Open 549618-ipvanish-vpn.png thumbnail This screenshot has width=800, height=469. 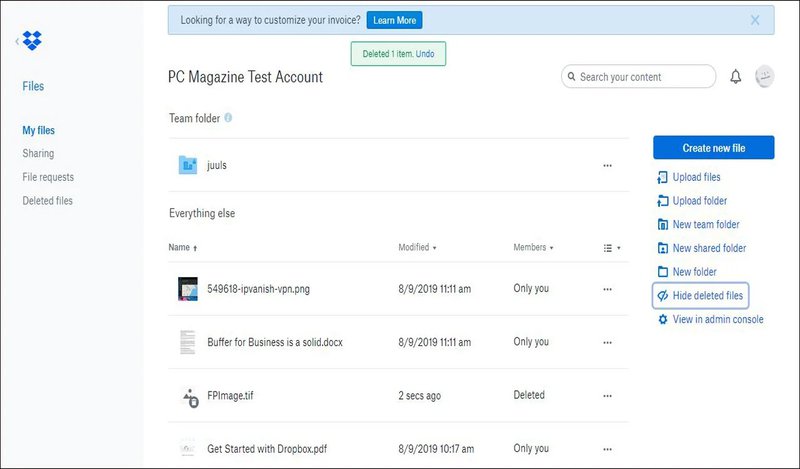[x=188, y=289]
